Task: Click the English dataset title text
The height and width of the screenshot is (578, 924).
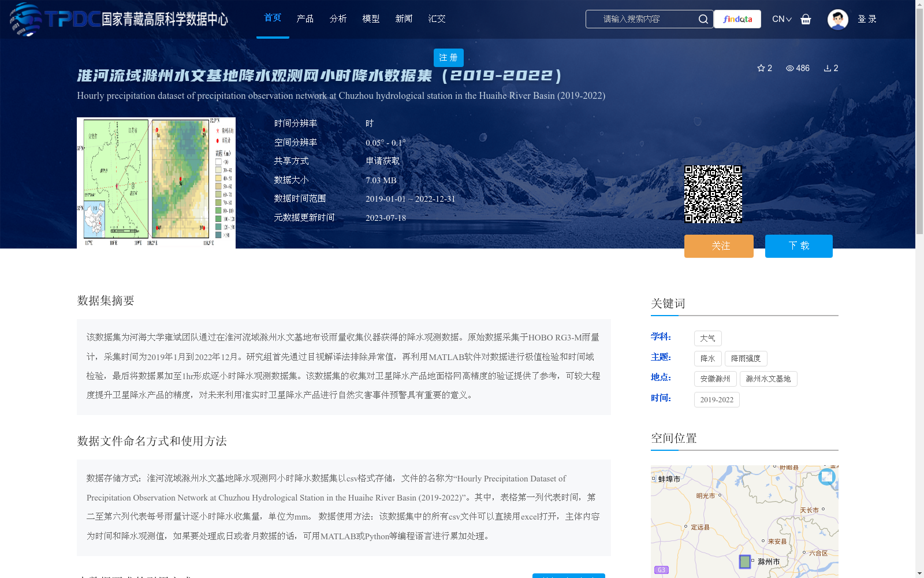Action: 341,96
